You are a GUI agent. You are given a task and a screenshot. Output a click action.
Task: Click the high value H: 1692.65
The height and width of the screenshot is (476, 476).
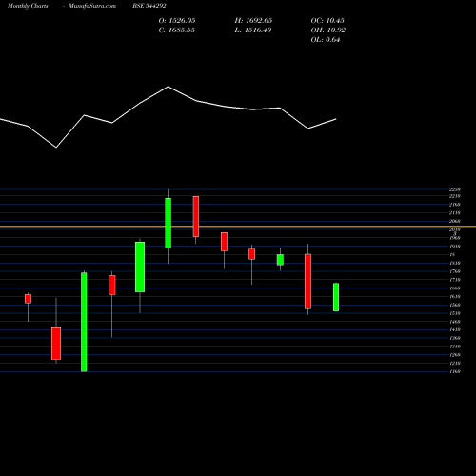coord(253,21)
